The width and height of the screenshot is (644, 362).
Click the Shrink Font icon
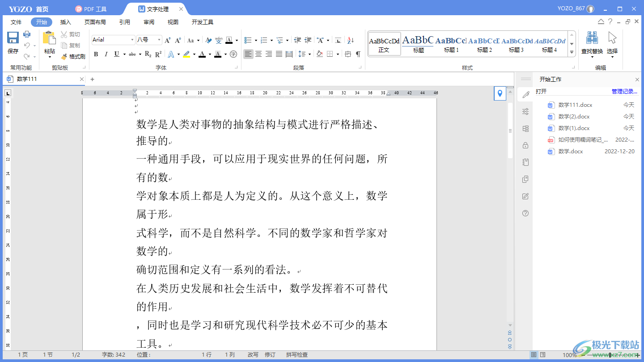(178, 40)
